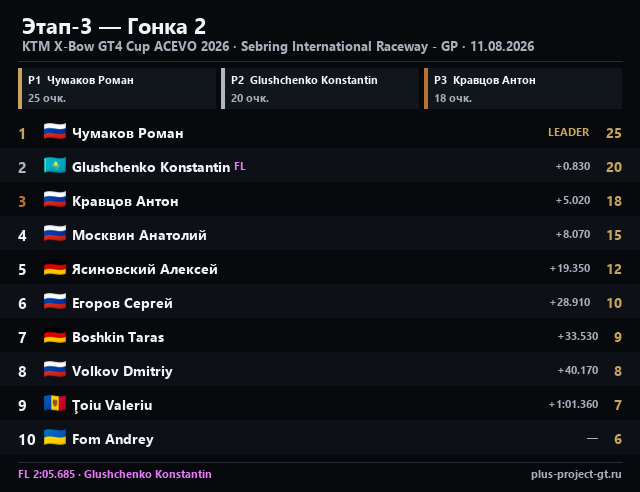Click the German flag beside Ясиновский Алексей

[x=55, y=268]
